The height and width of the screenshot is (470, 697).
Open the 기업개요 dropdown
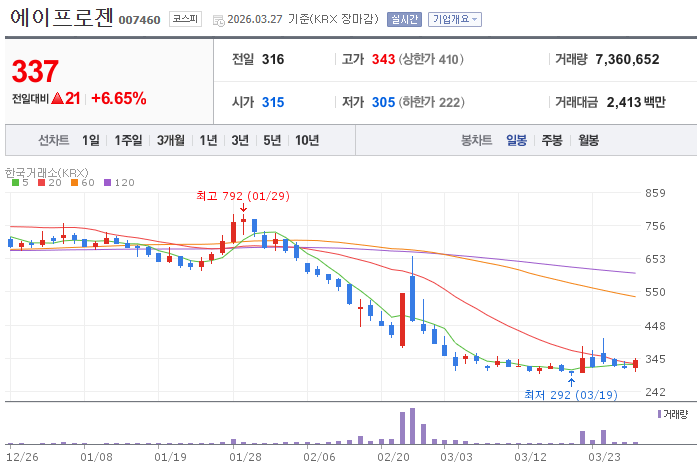[455, 19]
